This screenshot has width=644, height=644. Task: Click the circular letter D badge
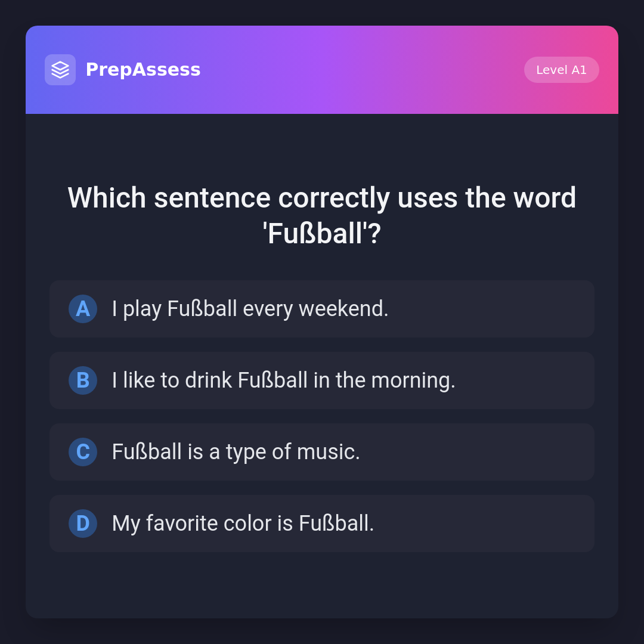pos(83,524)
